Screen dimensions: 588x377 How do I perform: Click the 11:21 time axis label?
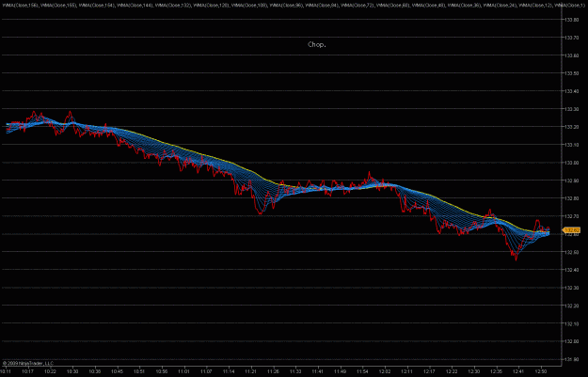coord(251,371)
